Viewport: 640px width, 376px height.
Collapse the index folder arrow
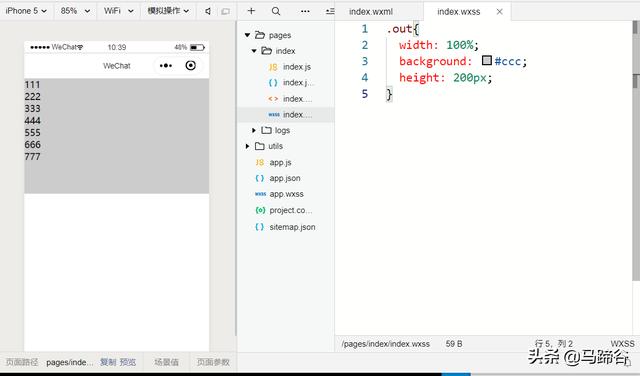click(254, 51)
